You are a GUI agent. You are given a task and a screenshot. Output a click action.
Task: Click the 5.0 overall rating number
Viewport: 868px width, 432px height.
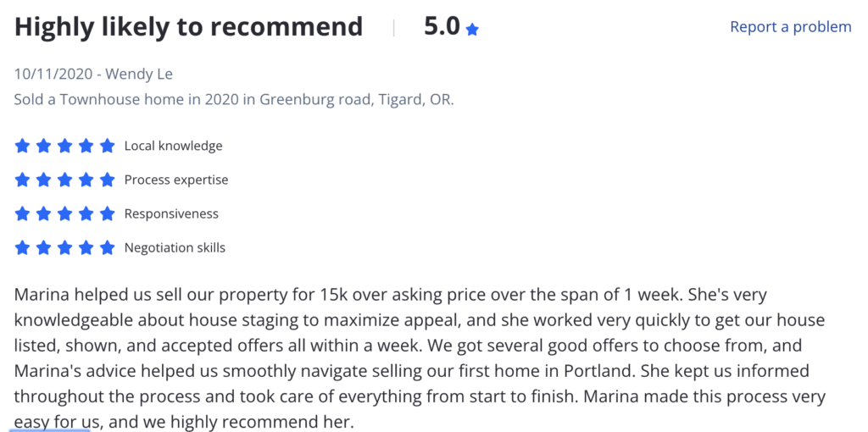[x=442, y=26]
